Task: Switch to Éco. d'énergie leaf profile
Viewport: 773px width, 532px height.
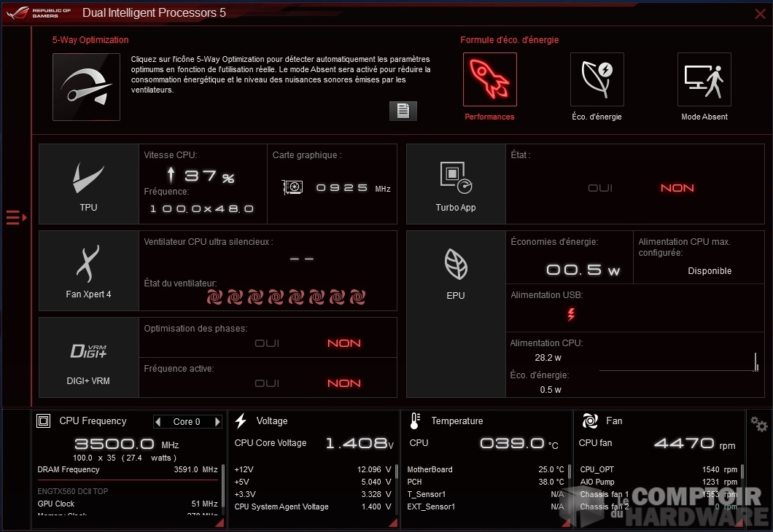Action: click(x=597, y=79)
